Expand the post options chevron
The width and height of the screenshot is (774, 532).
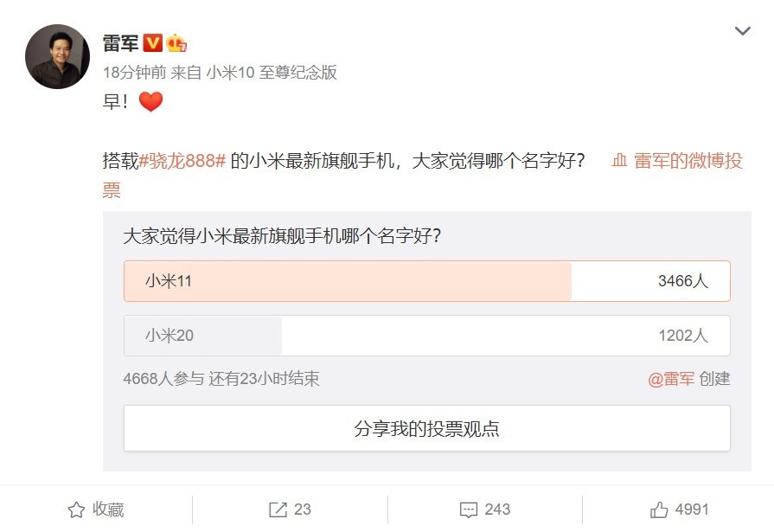coord(742,31)
